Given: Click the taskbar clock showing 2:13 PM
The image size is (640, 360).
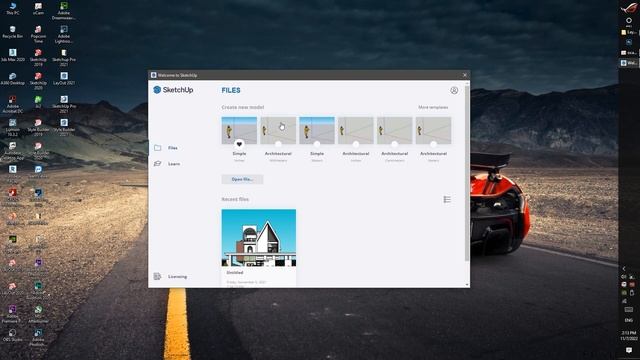Looking at the screenshot, I should point(629,336).
